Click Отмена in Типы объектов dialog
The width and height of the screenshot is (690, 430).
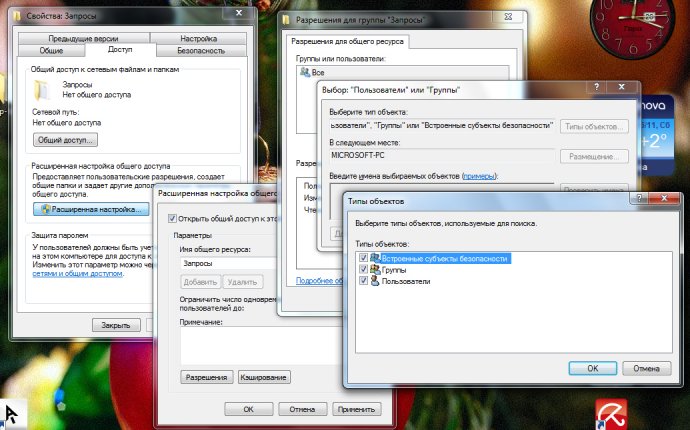click(x=646, y=368)
